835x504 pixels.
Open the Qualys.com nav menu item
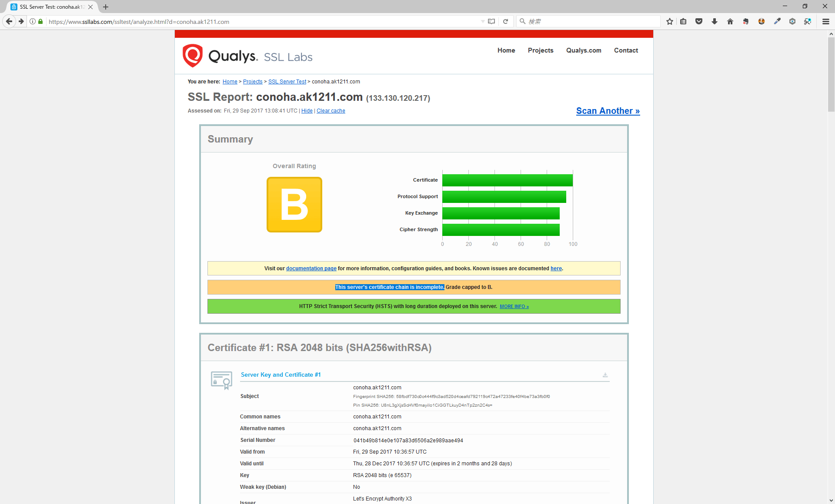point(584,50)
